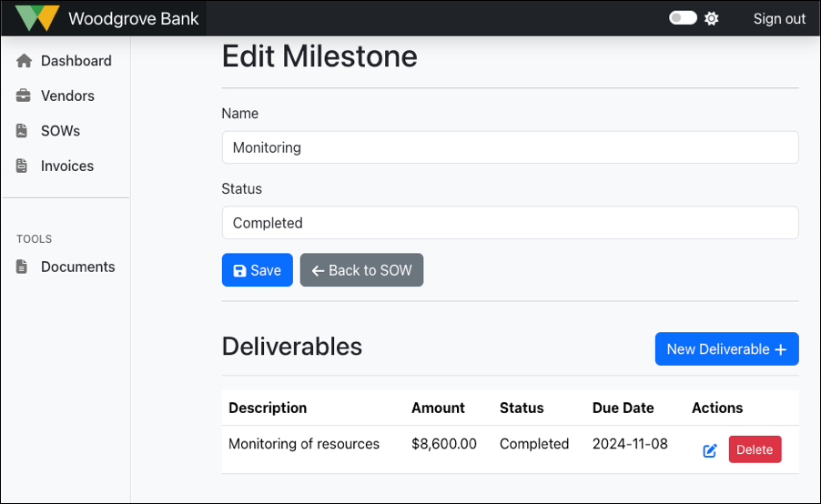Image resolution: width=821 pixels, height=504 pixels.
Task: Delete the Monitoring of resources deliverable
Action: coord(755,449)
